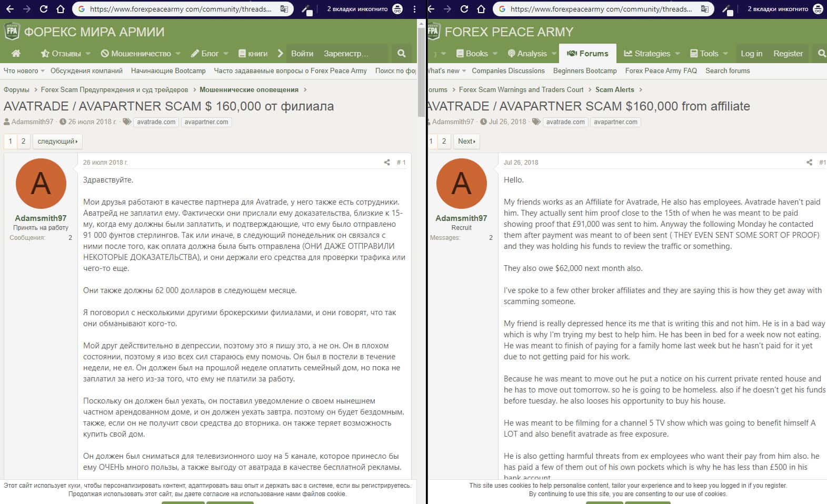Open the home page in the right browser window

coord(481,9)
